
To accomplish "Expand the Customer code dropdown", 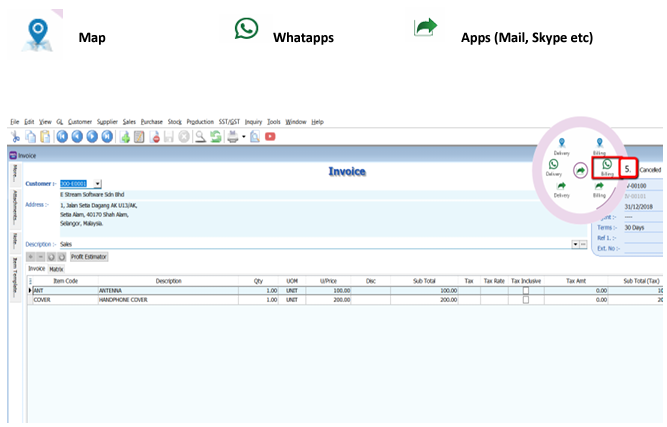I will click(x=97, y=184).
